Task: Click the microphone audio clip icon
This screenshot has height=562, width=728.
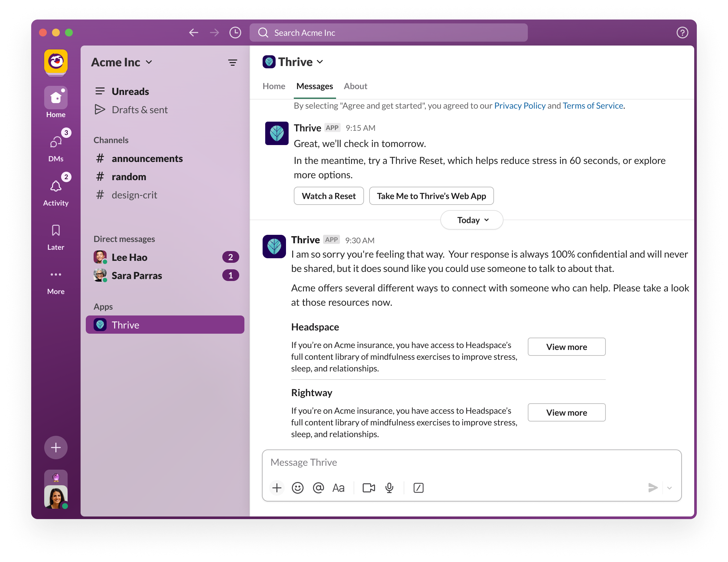Action: pos(389,488)
